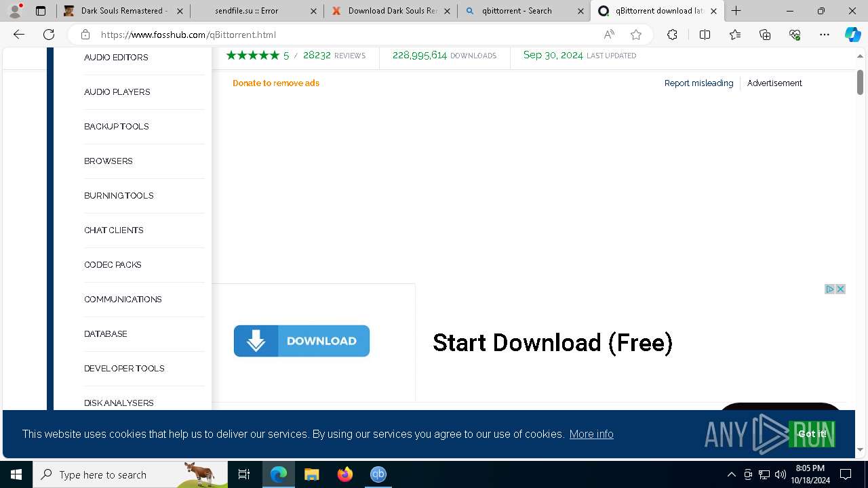The width and height of the screenshot is (868, 488).
Task: Open More info cookie link
Action: (591, 434)
